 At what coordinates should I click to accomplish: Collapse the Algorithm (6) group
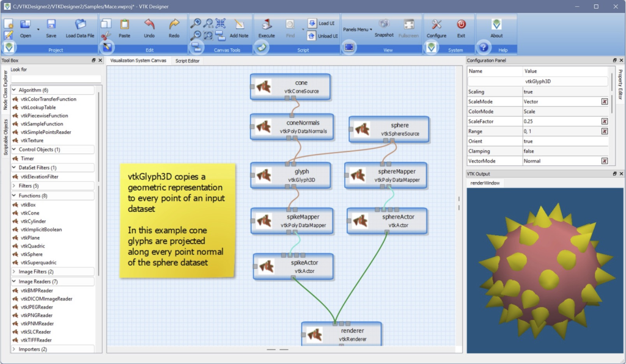[14, 90]
